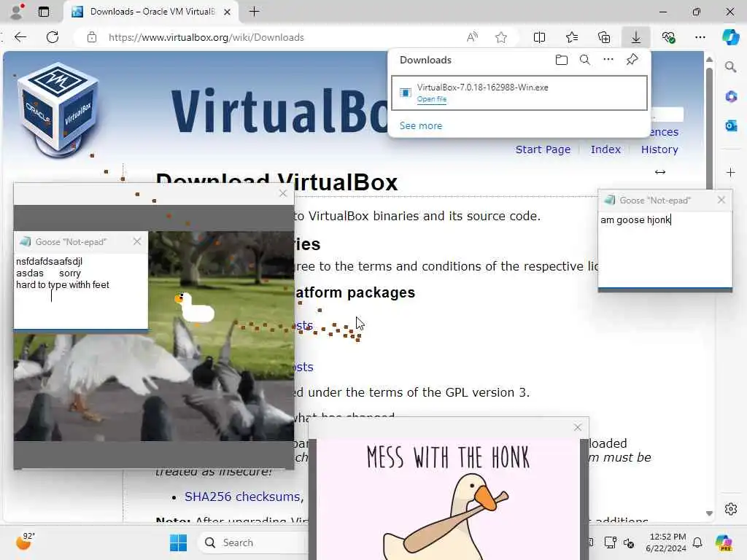Viewport: 747px width, 560px height.
Task: Pin the Downloads panel
Action: (x=632, y=60)
